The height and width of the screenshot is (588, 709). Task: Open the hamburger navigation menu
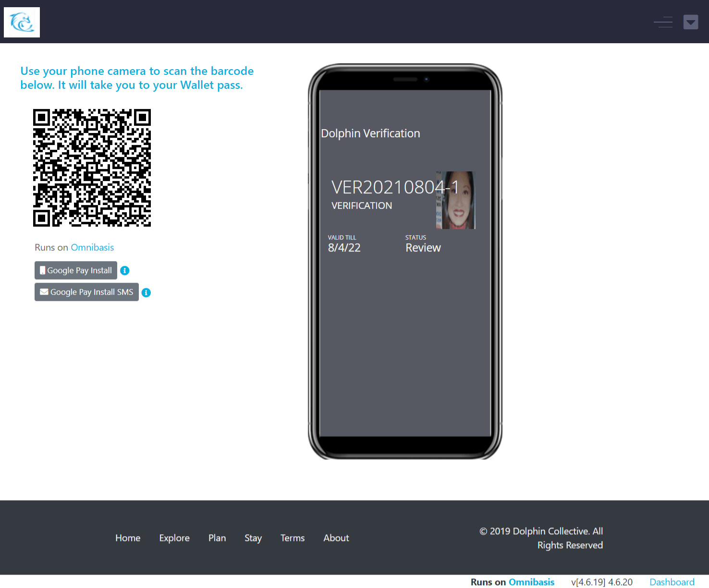click(x=663, y=22)
